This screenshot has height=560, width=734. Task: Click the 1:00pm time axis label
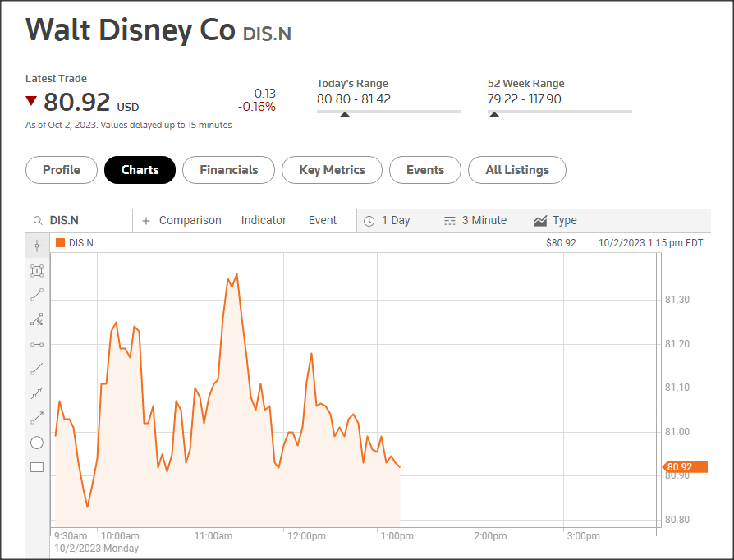pos(397,536)
